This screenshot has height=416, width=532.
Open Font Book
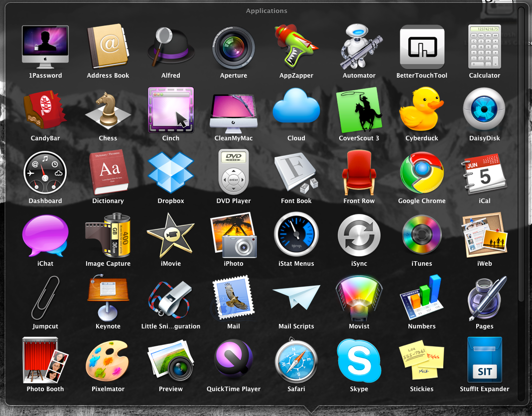click(x=296, y=173)
